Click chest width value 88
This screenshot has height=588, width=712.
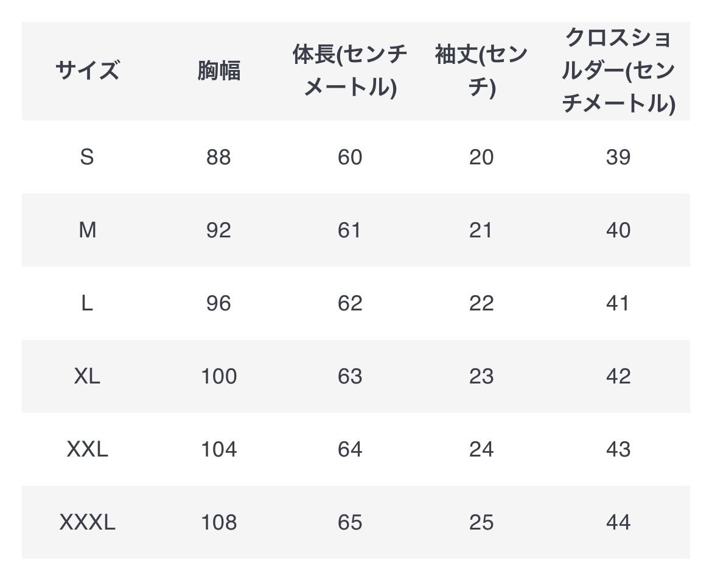pyautogui.click(x=218, y=158)
